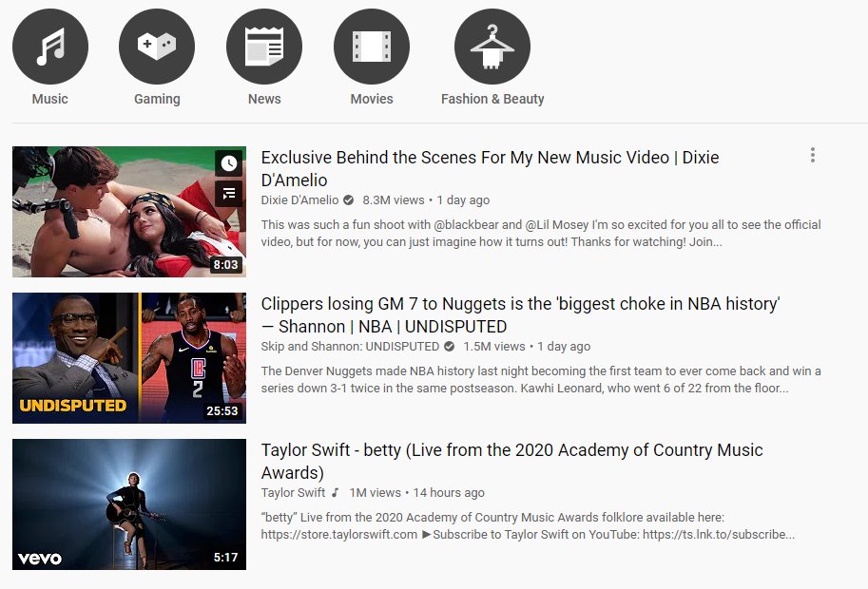This screenshot has height=589, width=868.
Task: Open the Music category icon
Action: click(x=50, y=47)
